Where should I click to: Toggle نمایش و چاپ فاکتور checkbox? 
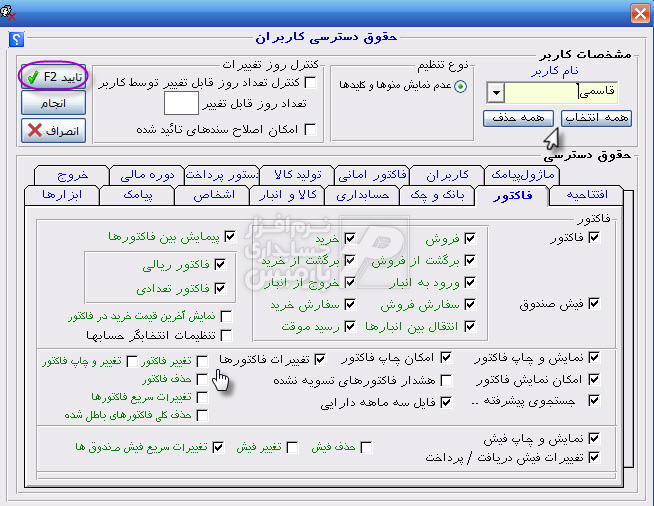click(x=594, y=357)
